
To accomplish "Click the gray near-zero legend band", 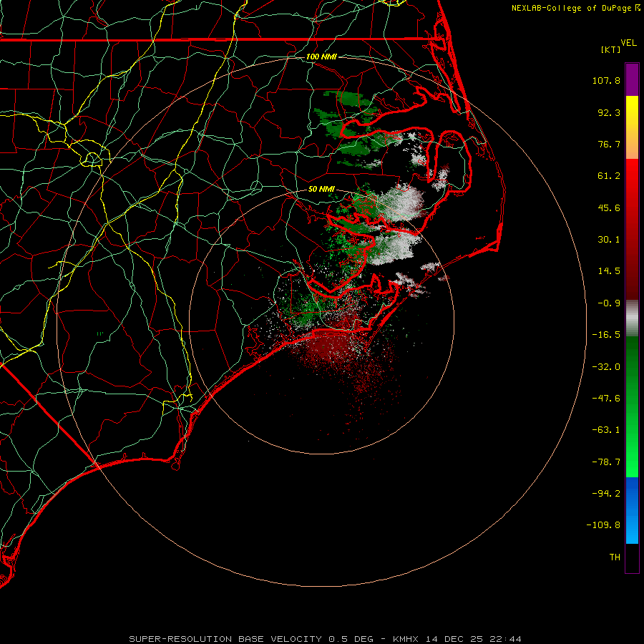I will [x=632, y=318].
